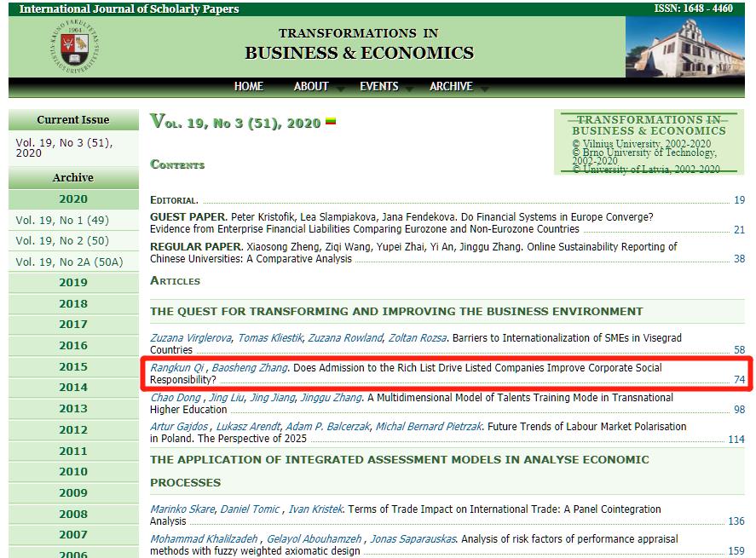
Task: Open Vol. 19, No 1 (49) issue
Action: 62,220
